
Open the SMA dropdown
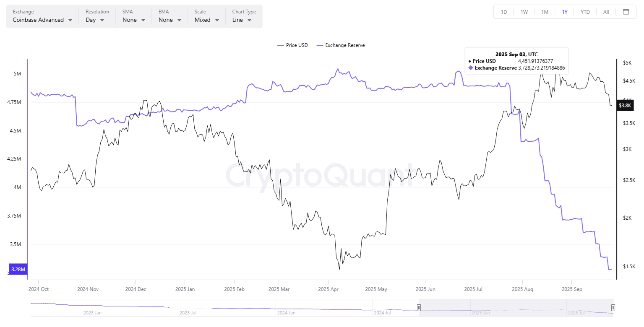(133, 19)
